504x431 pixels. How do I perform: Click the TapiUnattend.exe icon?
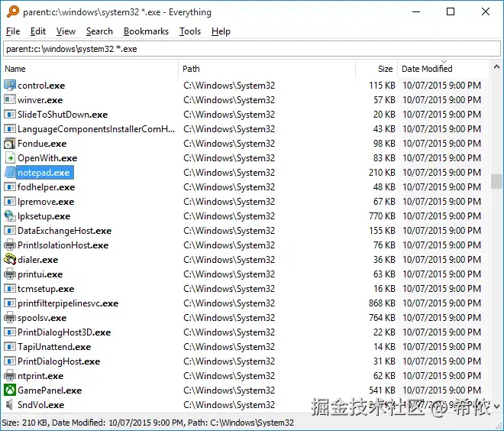click(10, 347)
